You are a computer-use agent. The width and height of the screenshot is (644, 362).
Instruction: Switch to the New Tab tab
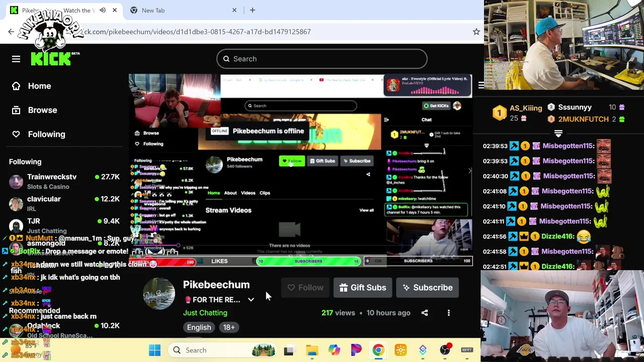click(183, 10)
